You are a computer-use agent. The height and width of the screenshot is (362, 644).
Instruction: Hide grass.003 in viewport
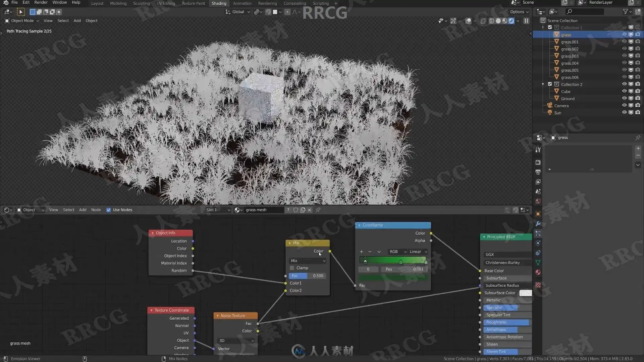624,56
